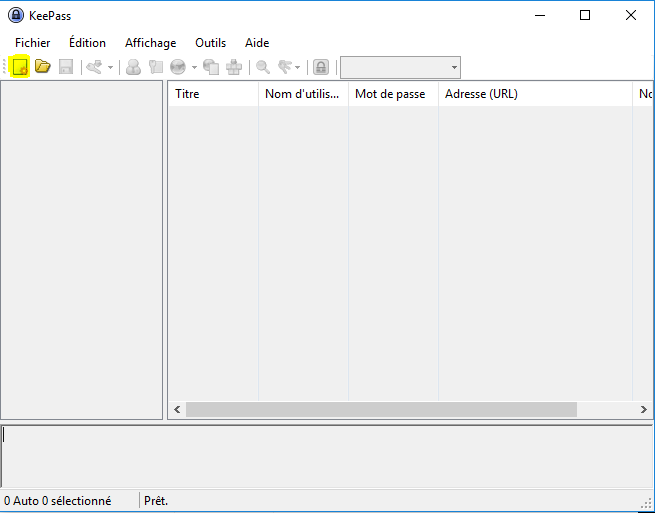Click the '0 Auto 0 sélectionné' status text

(x=58, y=500)
